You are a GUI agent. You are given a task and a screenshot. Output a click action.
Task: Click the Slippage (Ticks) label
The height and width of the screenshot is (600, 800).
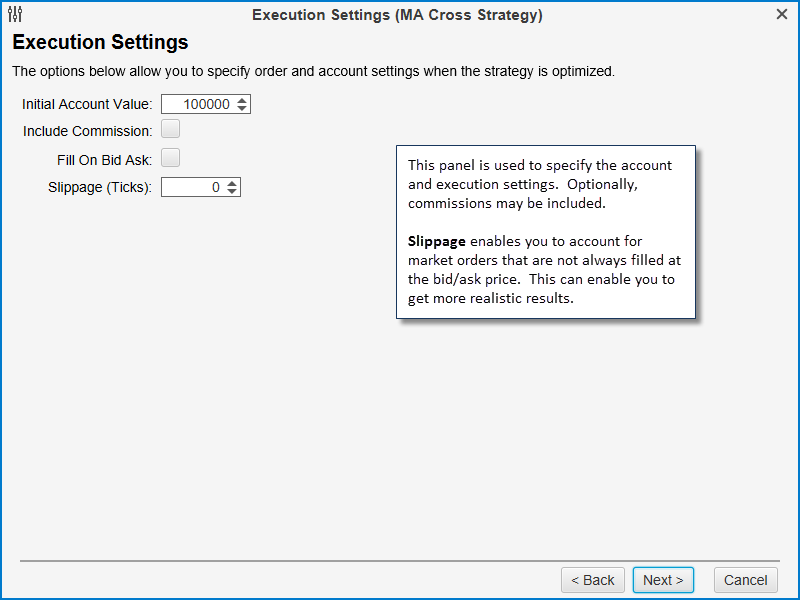point(100,187)
